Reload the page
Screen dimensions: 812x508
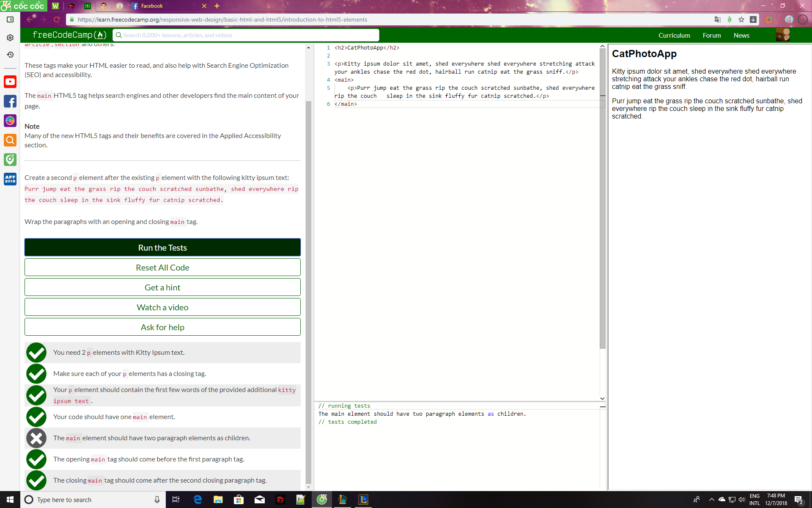pos(57,19)
